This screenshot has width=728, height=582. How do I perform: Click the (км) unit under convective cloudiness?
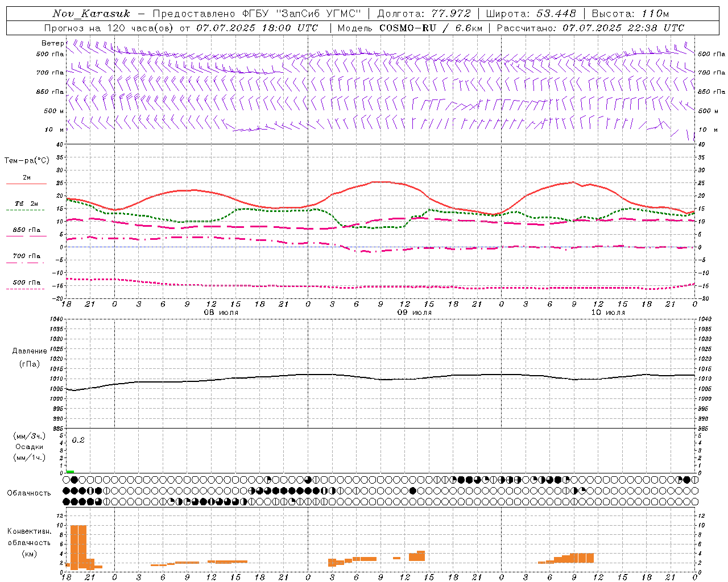[30, 554]
